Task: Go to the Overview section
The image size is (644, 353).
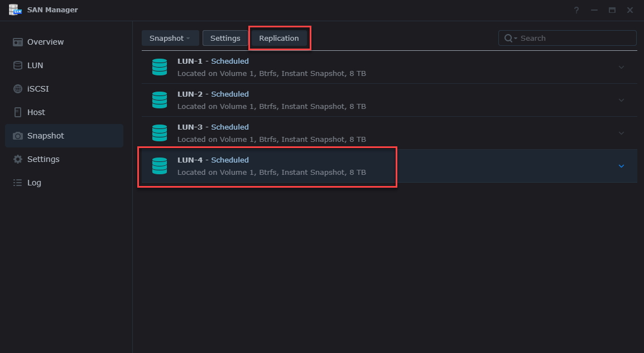Action: coord(45,42)
